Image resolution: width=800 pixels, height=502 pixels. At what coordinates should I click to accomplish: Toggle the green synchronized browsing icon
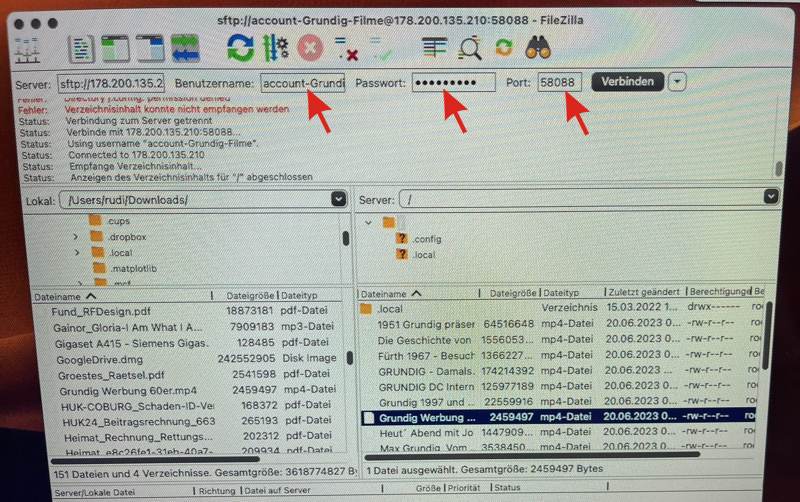pyautogui.click(x=504, y=47)
